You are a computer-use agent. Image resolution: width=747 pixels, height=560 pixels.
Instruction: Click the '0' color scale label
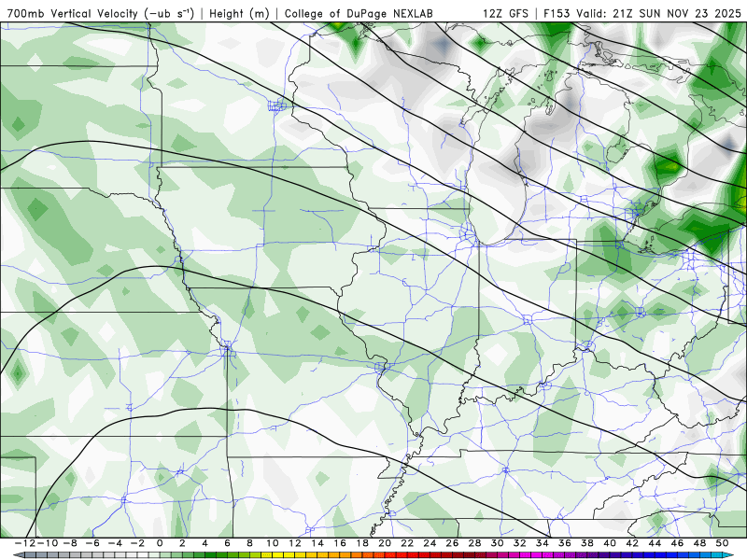[x=160, y=543]
